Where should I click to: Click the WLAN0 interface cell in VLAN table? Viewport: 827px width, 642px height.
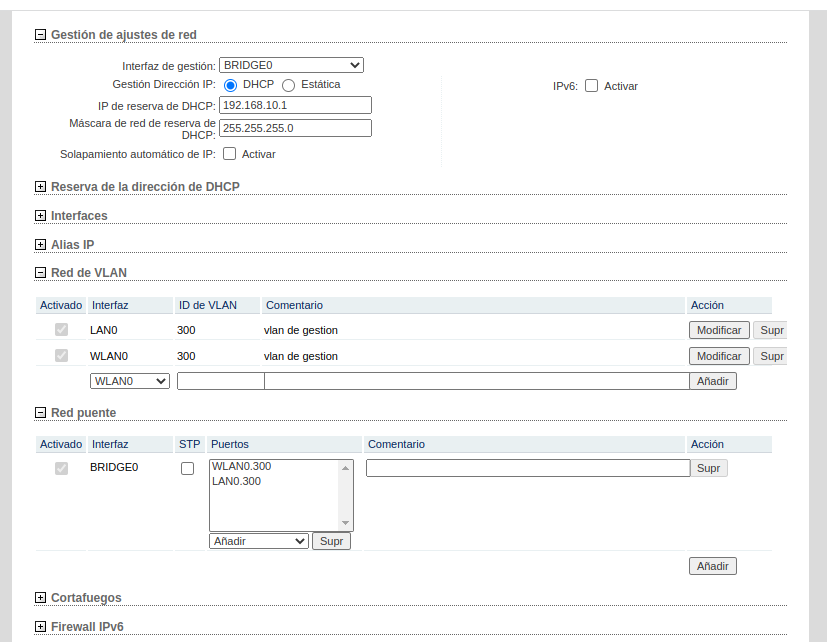coord(109,356)
